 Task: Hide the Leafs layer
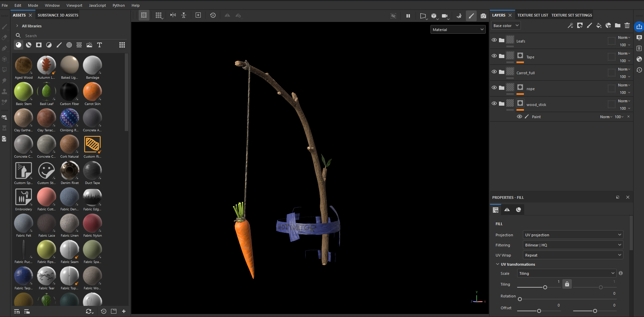(494, 40)
